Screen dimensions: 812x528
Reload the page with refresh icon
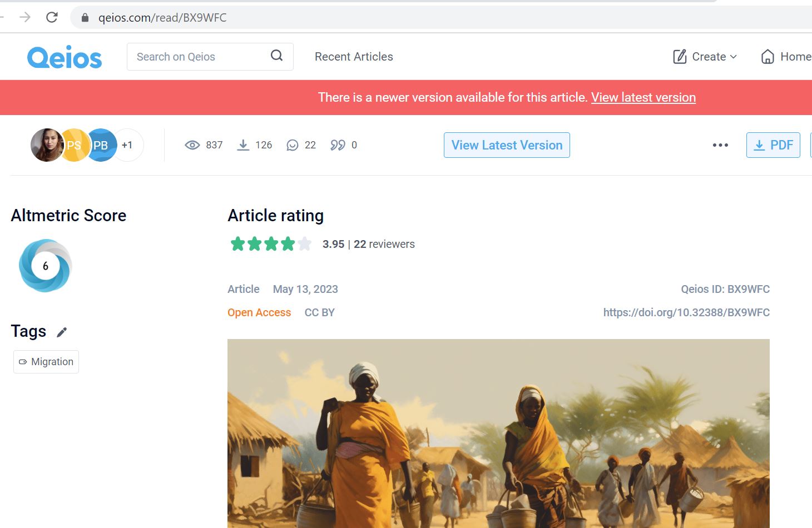coord(52,17)
